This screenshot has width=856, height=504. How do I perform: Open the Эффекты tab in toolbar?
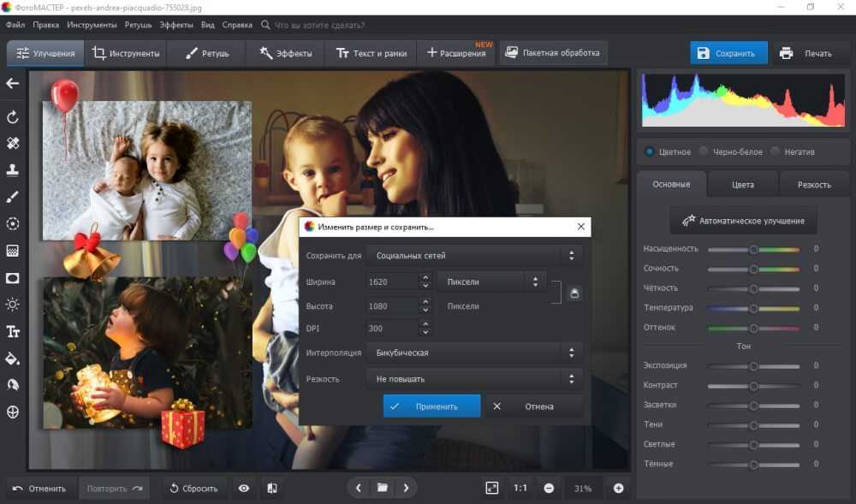[x=286, y=53]
